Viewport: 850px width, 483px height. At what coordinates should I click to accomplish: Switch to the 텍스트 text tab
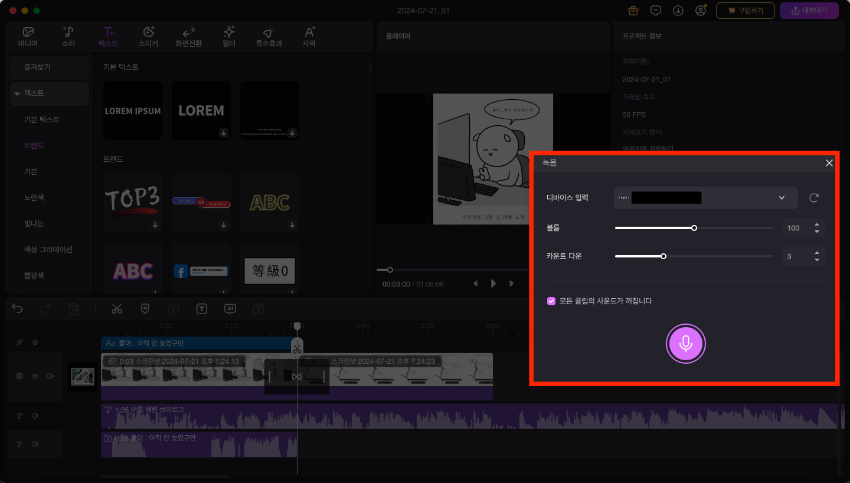point(108,37)
